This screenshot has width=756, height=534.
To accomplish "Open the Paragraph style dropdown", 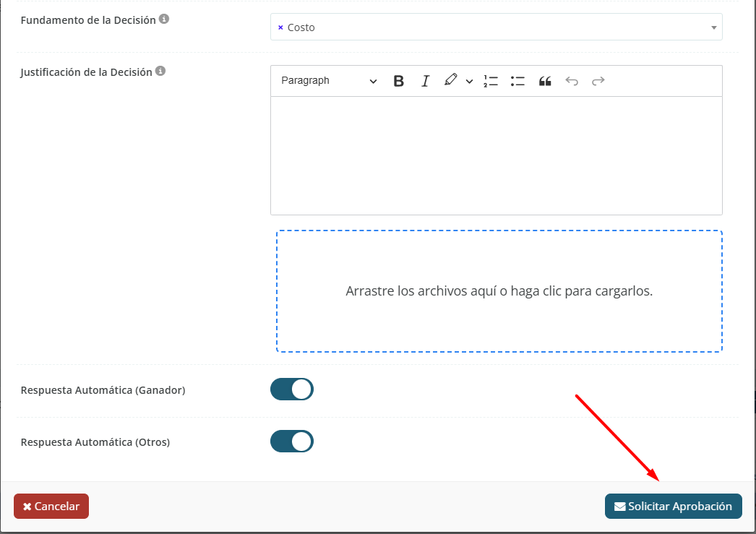I will [329, 81].
